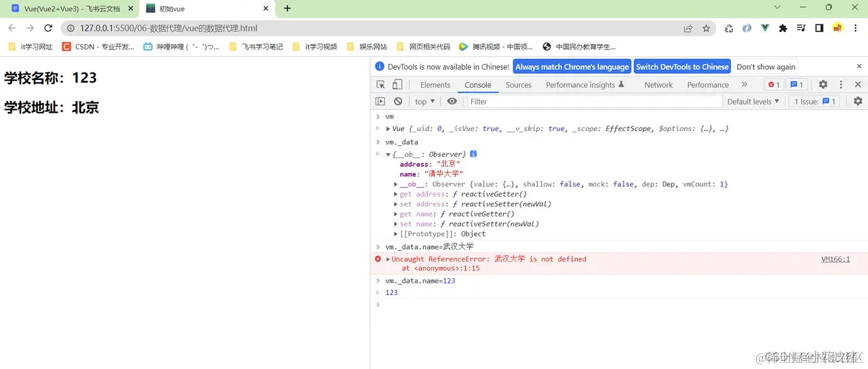Click the recycle extension icon
868x369 pixels.
[729, 28]
